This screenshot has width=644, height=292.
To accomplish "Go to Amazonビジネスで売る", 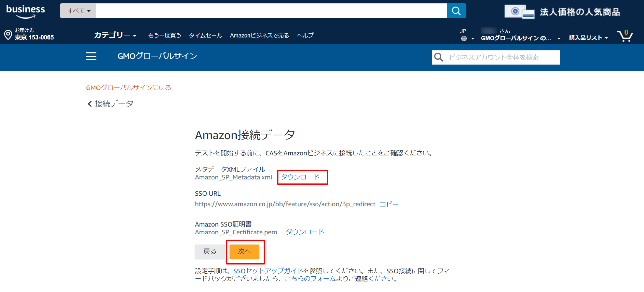I will [259, 35].
